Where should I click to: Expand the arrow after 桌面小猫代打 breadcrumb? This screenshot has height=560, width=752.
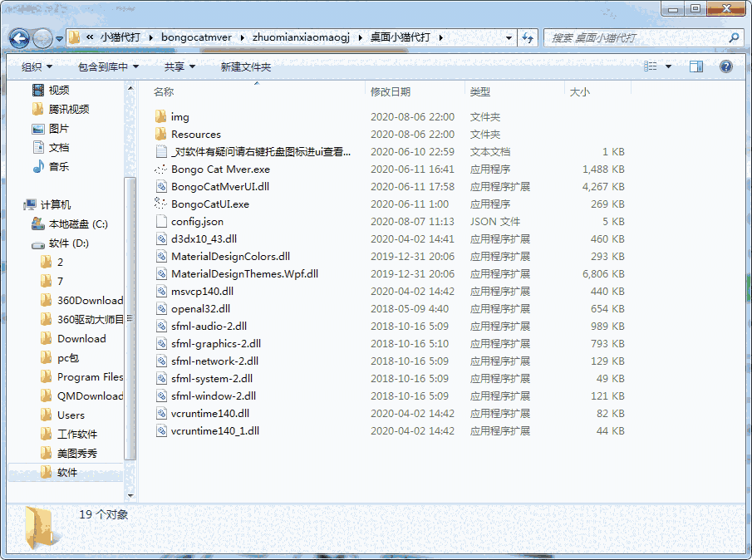(x=440, y=37)
